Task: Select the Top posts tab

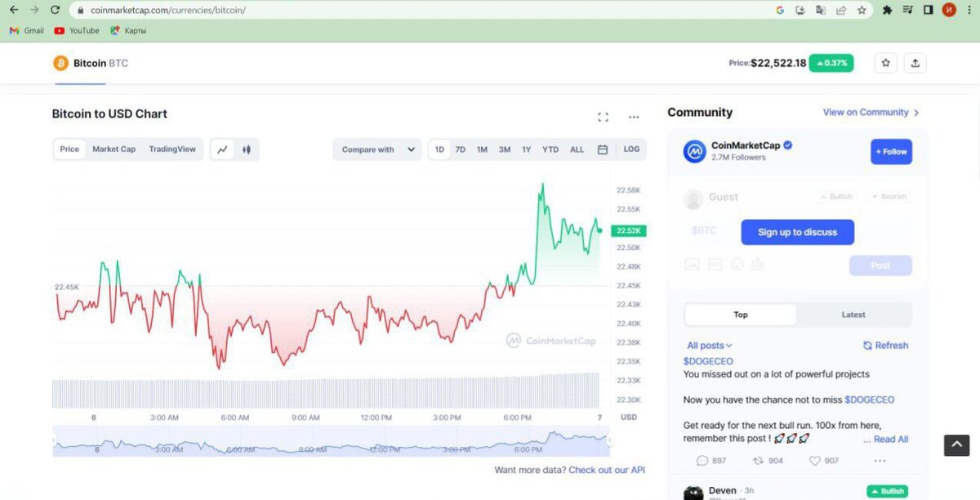Action: coord(741,315)
